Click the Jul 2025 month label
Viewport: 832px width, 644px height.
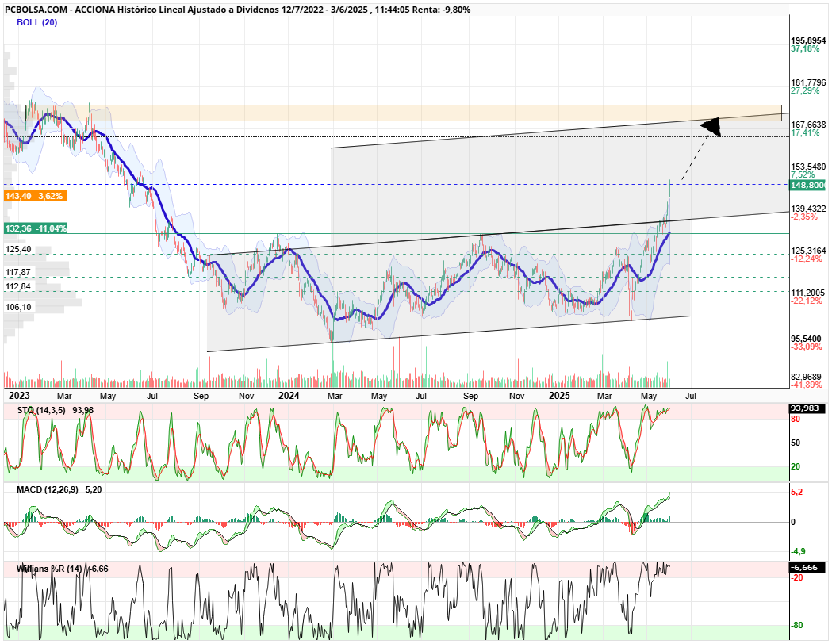[x=690, y=397]
